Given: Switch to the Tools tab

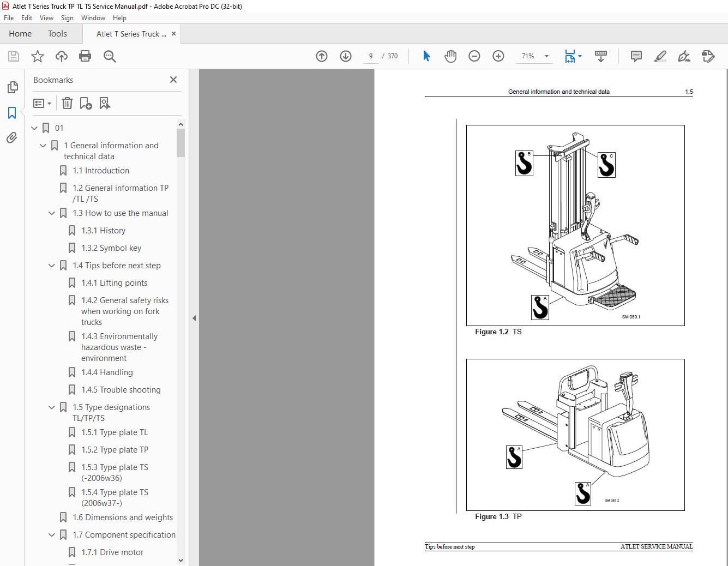Looking at the screenshot, I should tap(57, 34).
